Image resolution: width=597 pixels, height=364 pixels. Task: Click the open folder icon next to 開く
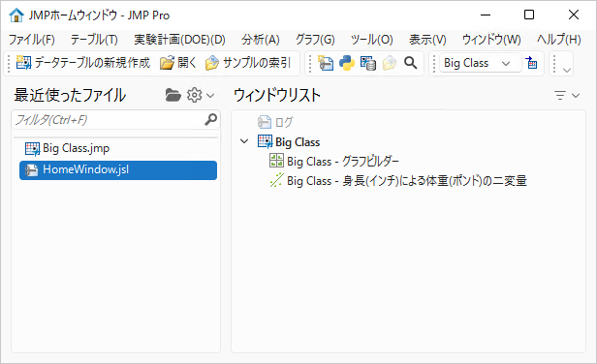[167, 63]
